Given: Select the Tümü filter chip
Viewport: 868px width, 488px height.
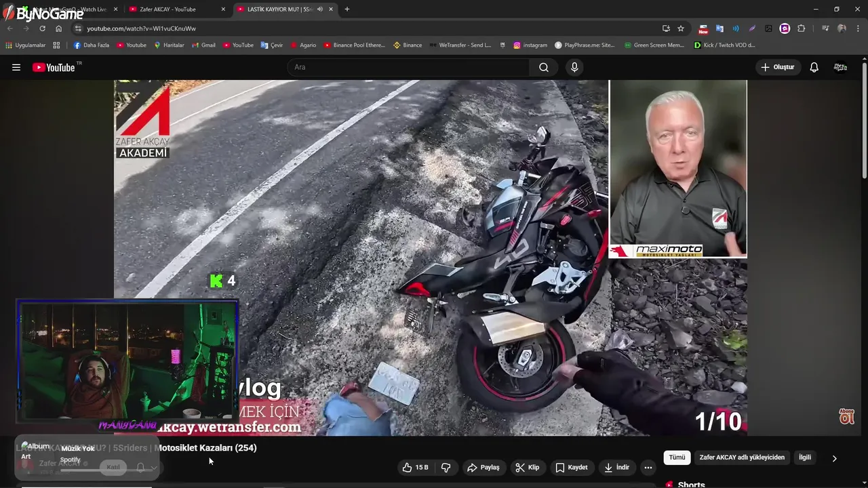Looking at the screenshot, I should (677, 457).
